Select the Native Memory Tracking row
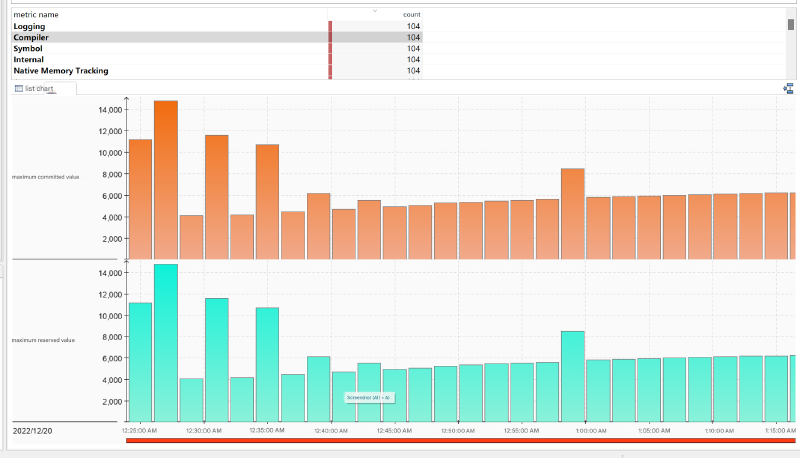 tap(60, 71)
